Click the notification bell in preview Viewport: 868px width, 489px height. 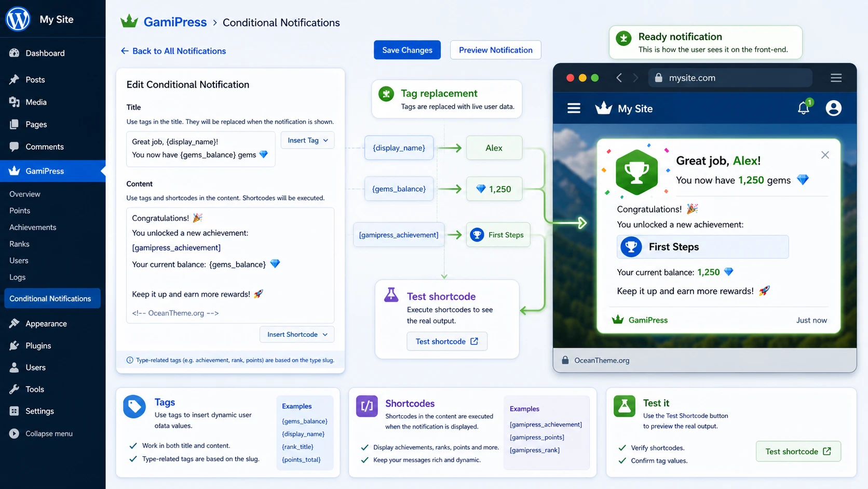[804, 108]
